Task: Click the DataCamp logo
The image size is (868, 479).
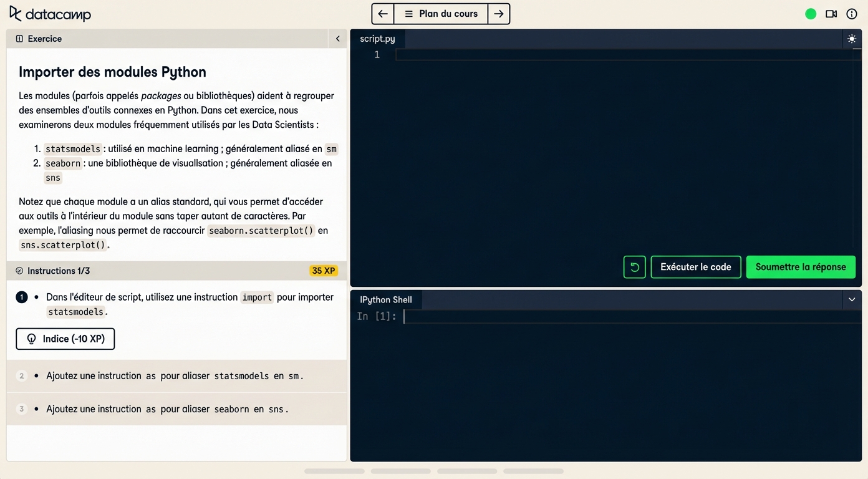Action: (x=50, y=14)
